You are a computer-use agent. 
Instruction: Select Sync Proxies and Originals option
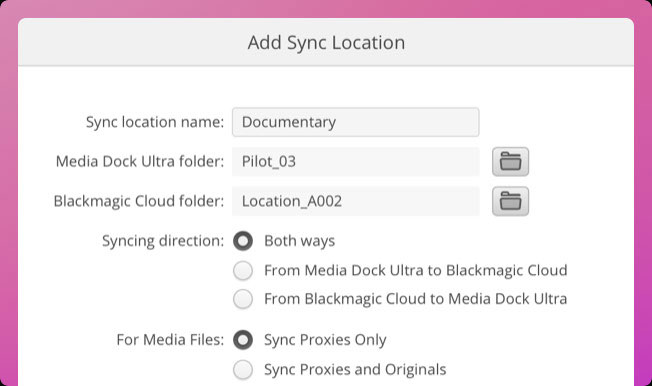pyautogui.click(x=243, y=369)
